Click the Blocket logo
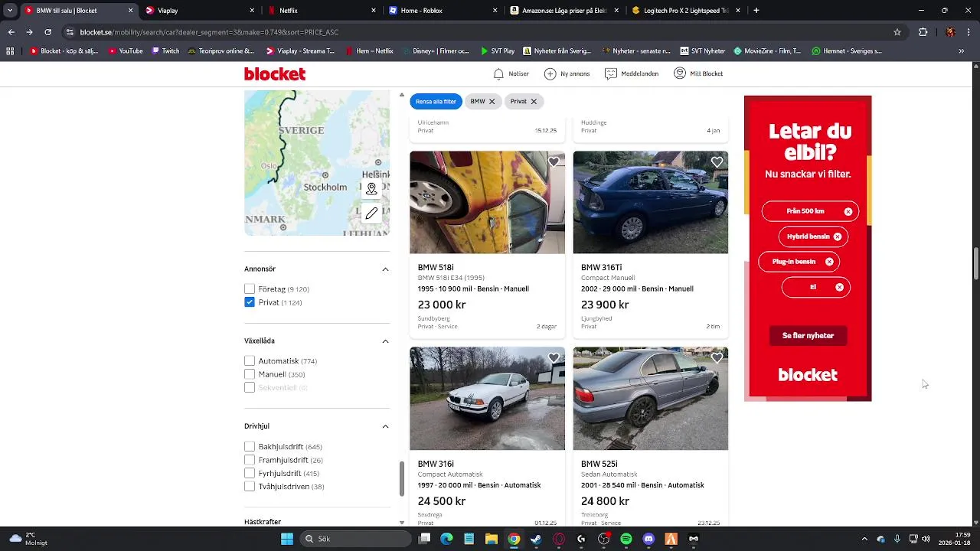The image size is (980, 551). [x=275, y=73]
